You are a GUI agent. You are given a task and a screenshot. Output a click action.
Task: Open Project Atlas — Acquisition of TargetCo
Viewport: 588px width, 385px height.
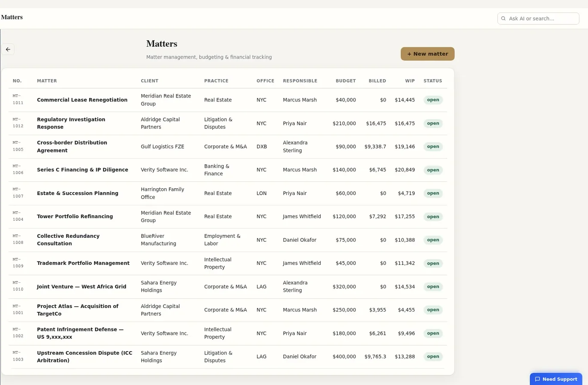(x=77, y=310)
